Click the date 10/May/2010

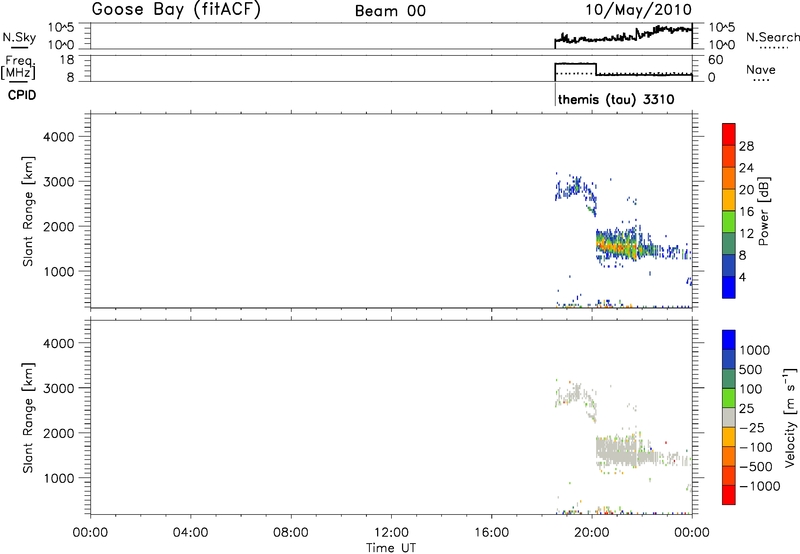pos(638,9)
